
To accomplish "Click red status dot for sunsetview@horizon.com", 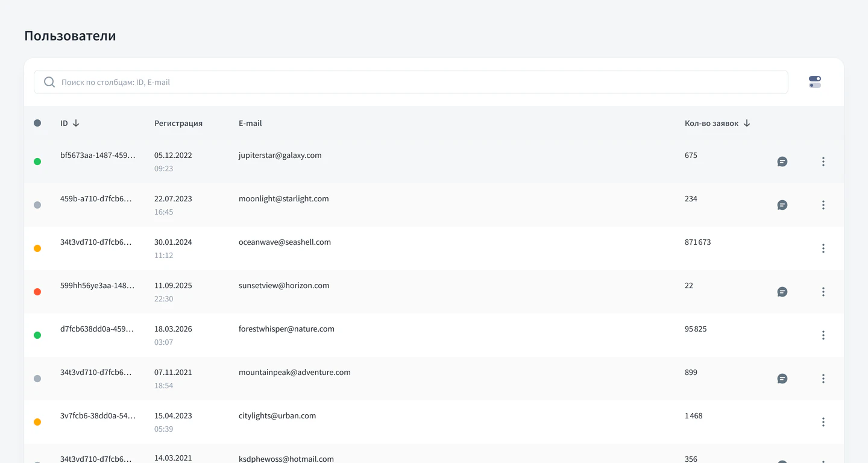I will [x=37, y=292].
